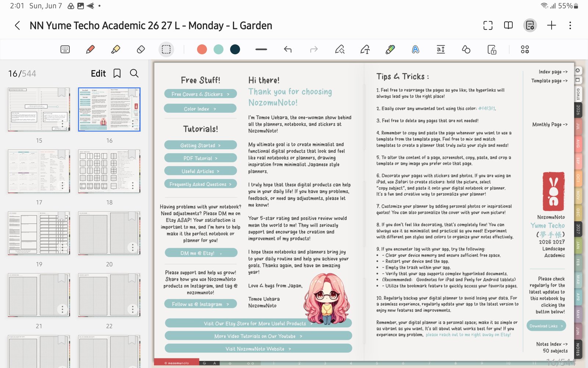Open the three-dot overflow menu
Viewport: 588px width, 368px height.
[570, 25]
